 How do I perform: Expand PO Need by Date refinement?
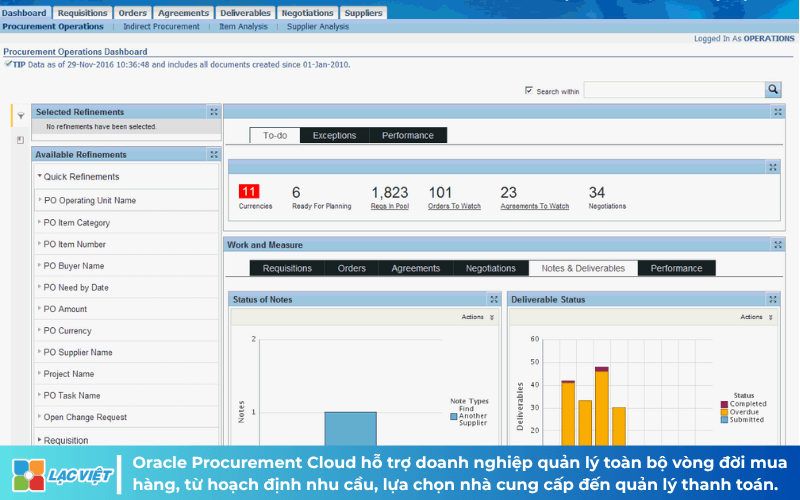click(x=39, y=287)
